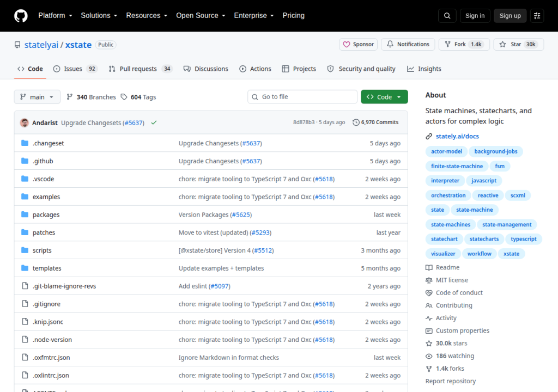
Task: Fork the repository with the Fork button
Action: click(x=464, y=45)
